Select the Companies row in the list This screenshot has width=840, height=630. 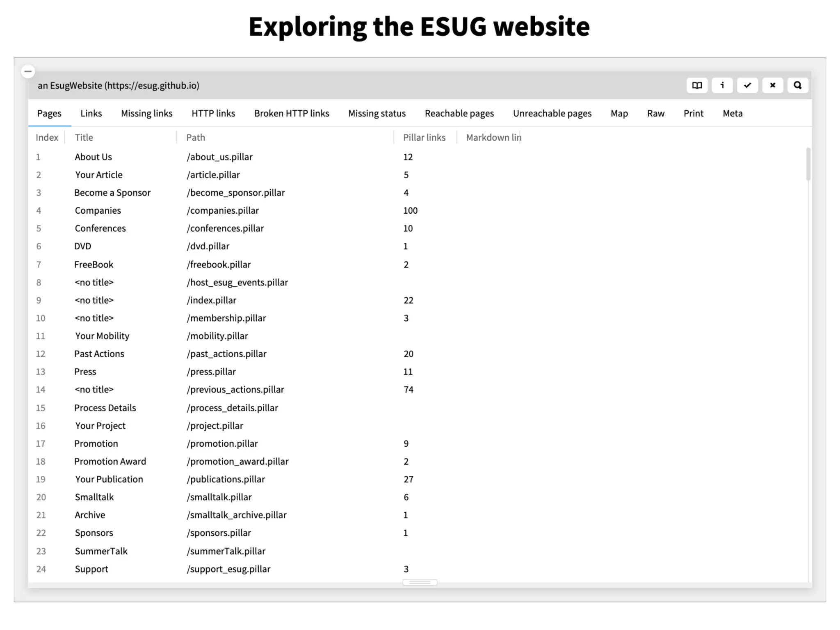click(x=98, y=210)
